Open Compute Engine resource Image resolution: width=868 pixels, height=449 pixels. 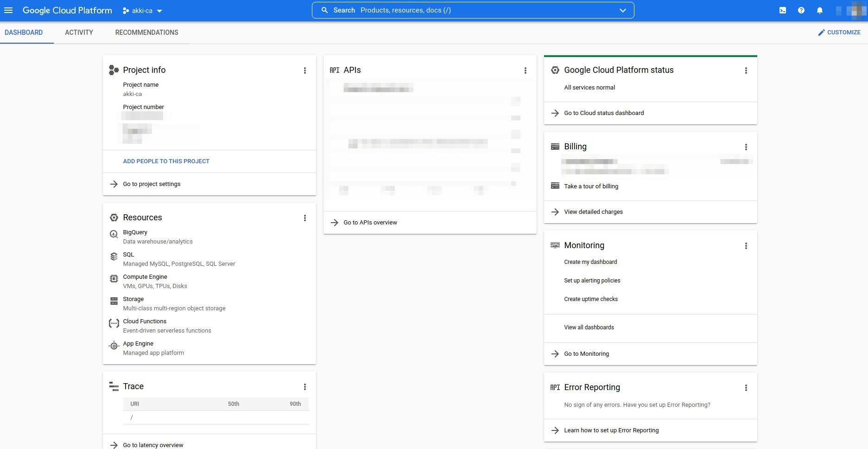(145, 277)
